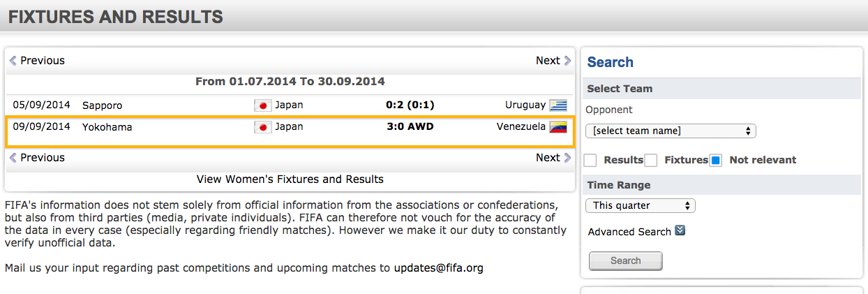
Task: Click the bottom Previous left chevron
Action: click(x=13, y=158)
